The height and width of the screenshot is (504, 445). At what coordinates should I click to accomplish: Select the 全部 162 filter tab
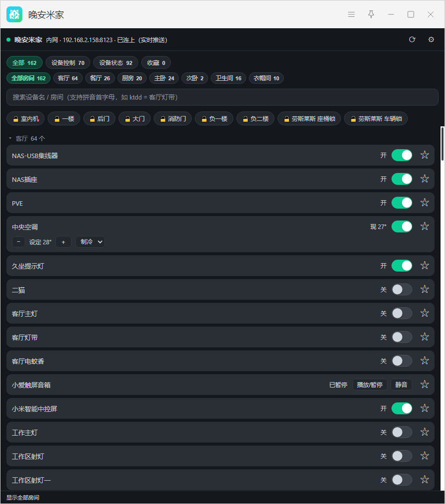point(24,62)
